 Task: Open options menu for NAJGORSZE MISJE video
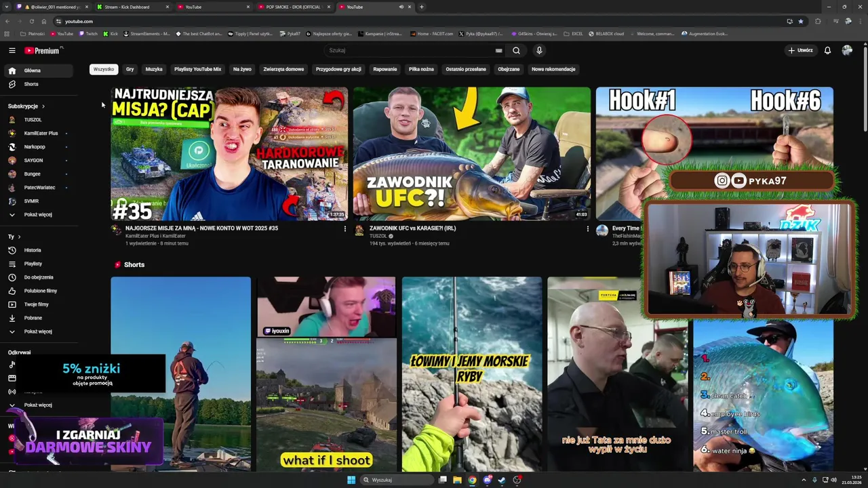(344, 229)
